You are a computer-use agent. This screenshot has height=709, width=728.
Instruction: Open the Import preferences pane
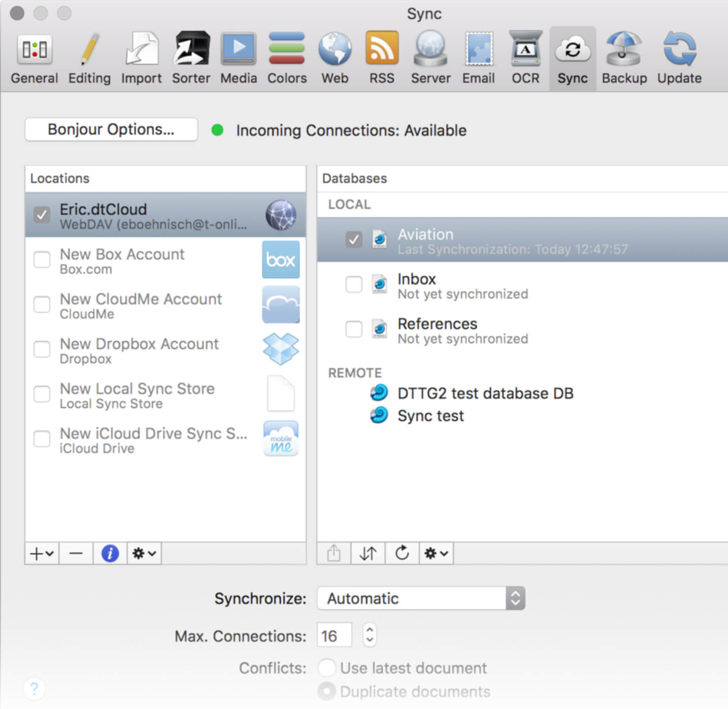141,58
